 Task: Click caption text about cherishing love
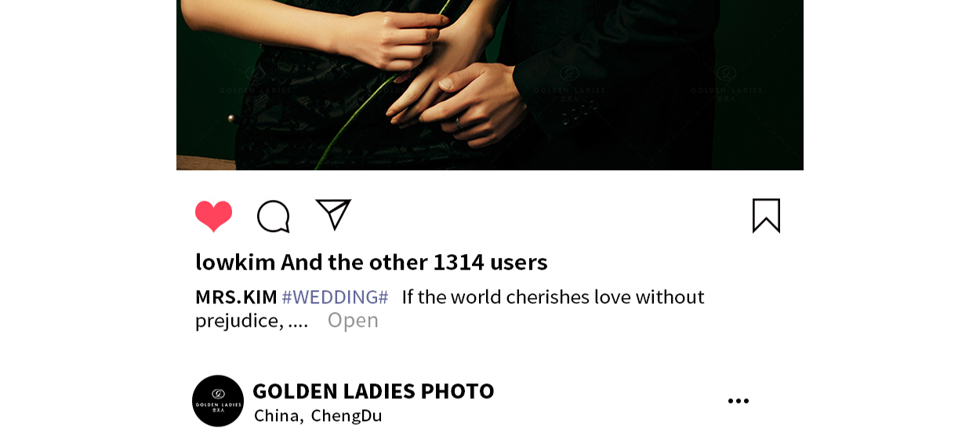pyautogui.click(x=449, y=308)
